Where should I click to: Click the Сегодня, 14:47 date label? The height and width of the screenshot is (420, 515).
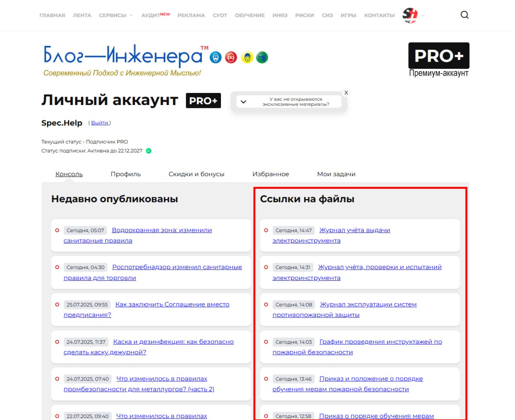[294, 231]
